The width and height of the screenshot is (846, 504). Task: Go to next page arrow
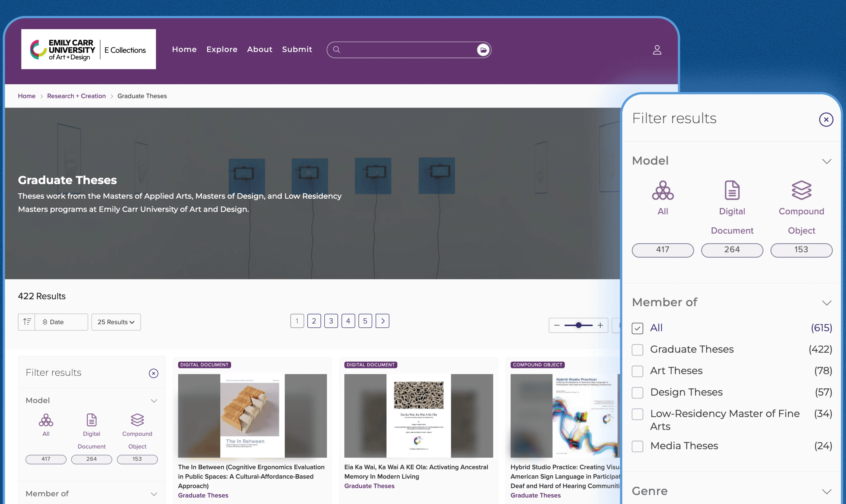pos(382,321)
